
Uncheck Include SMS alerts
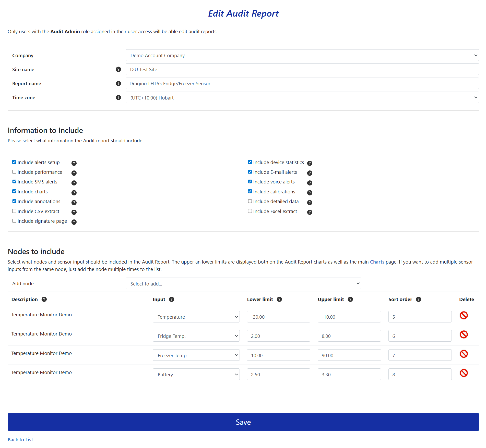[14, 181]
